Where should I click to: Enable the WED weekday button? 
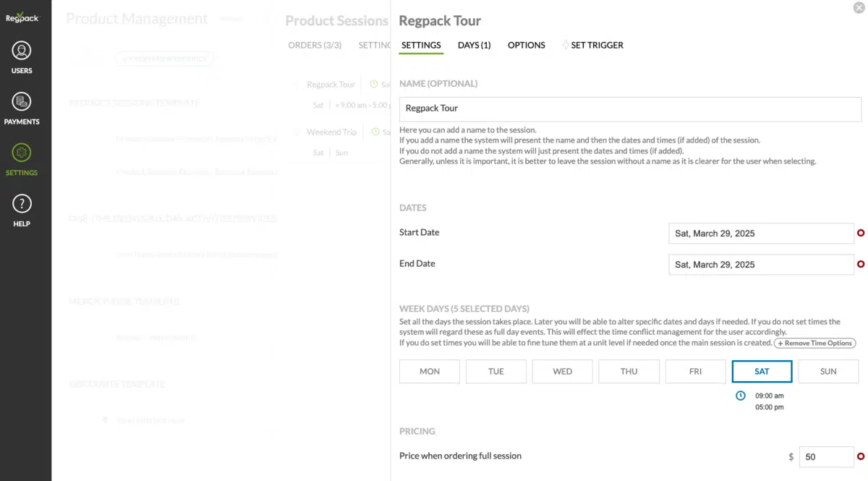click(562, 371)
